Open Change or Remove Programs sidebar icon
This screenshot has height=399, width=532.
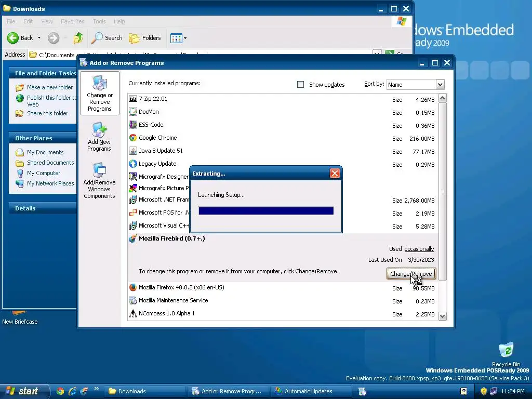pyautogui.click(x=99, y=83)
